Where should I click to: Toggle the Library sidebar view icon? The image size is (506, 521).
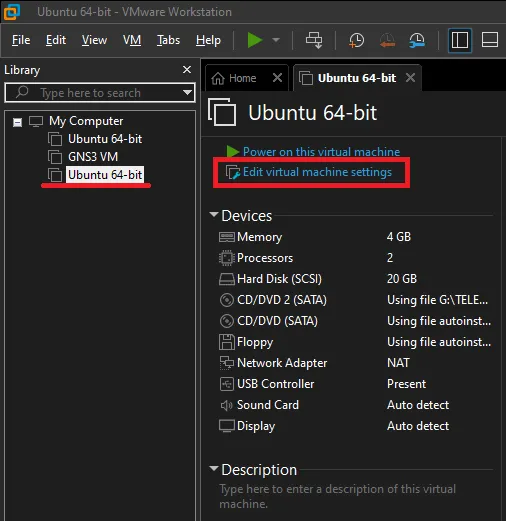(x=460, y=41)
